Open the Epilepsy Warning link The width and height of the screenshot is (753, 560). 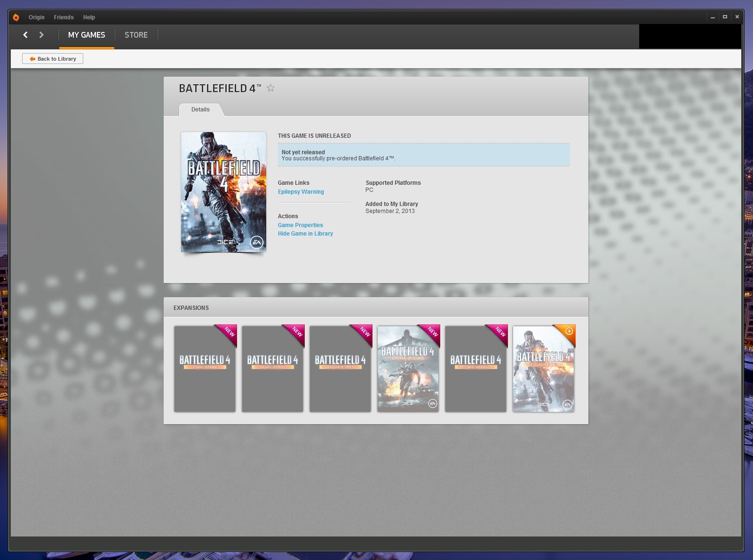(x=301, y=192)
